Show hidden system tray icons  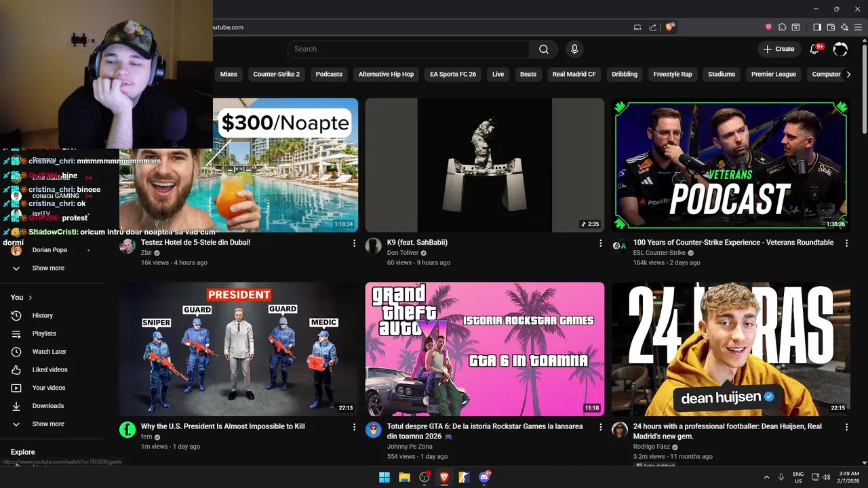766,477
